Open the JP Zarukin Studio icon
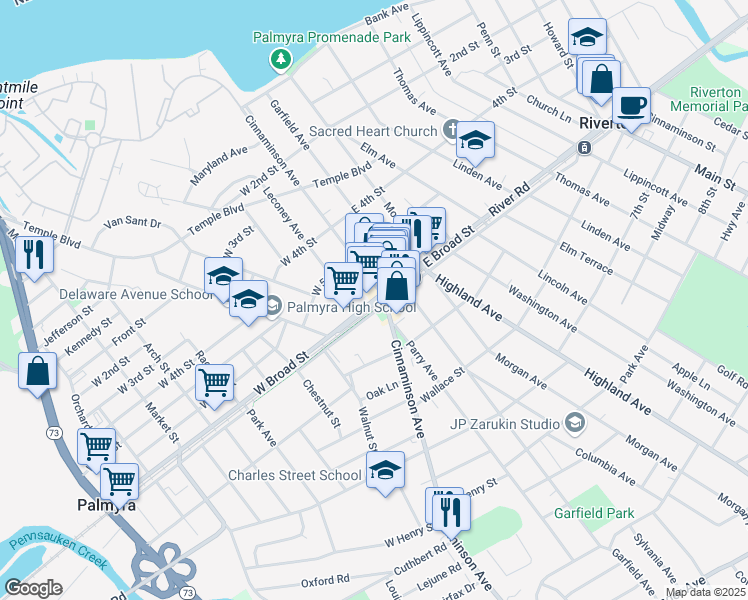The height and width of the screenshot is (600, 748). click(575, 423)
